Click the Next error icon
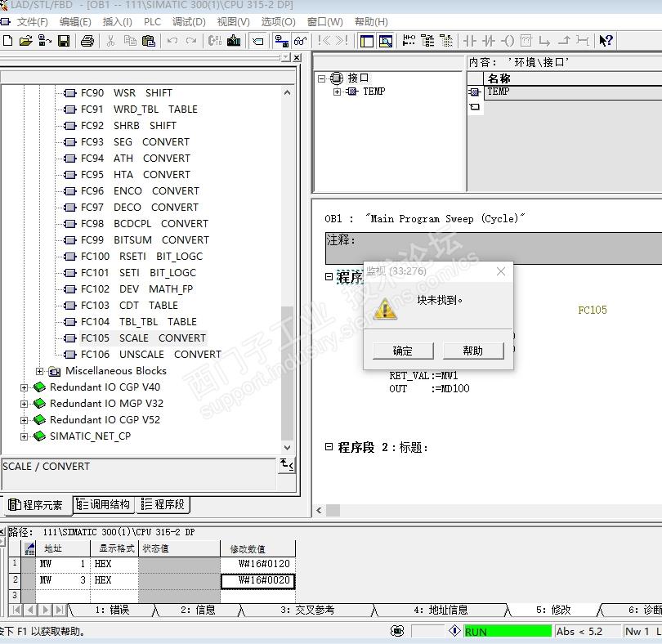The height and width of the screenshot is (644, 662). 342,41
